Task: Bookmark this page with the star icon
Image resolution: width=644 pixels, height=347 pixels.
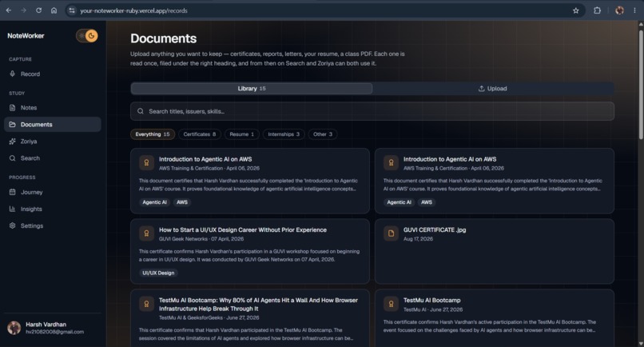Action: click(x=576, y=10)
